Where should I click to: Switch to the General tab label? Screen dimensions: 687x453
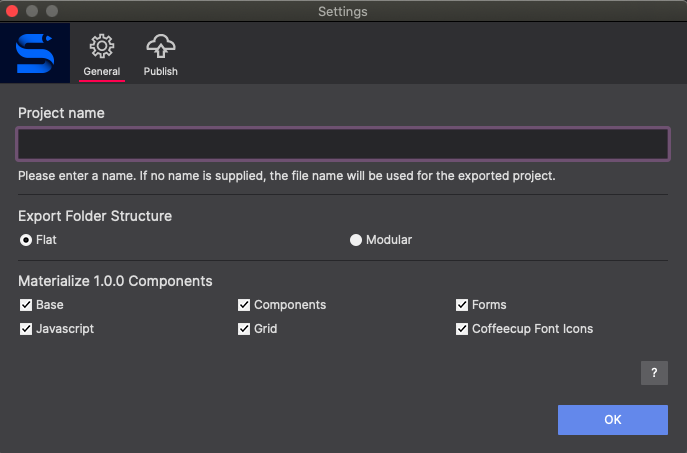point(102,71)
